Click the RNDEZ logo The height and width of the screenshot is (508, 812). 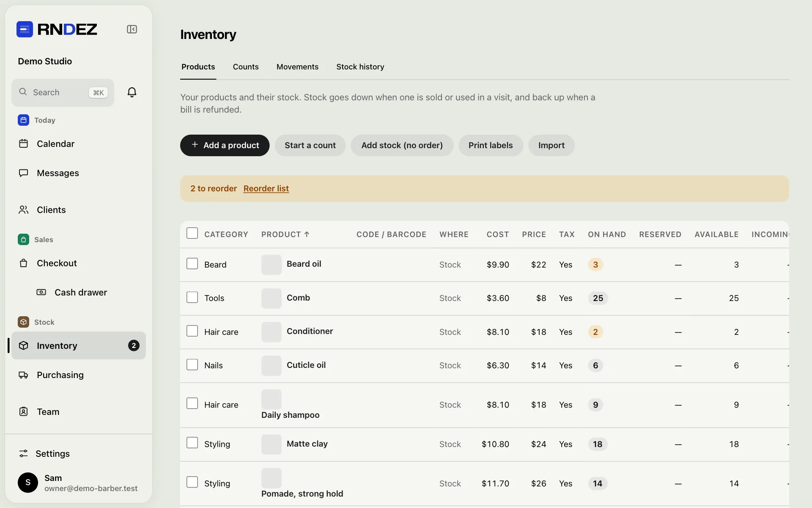pyautogui.click(x=57, y=29)
